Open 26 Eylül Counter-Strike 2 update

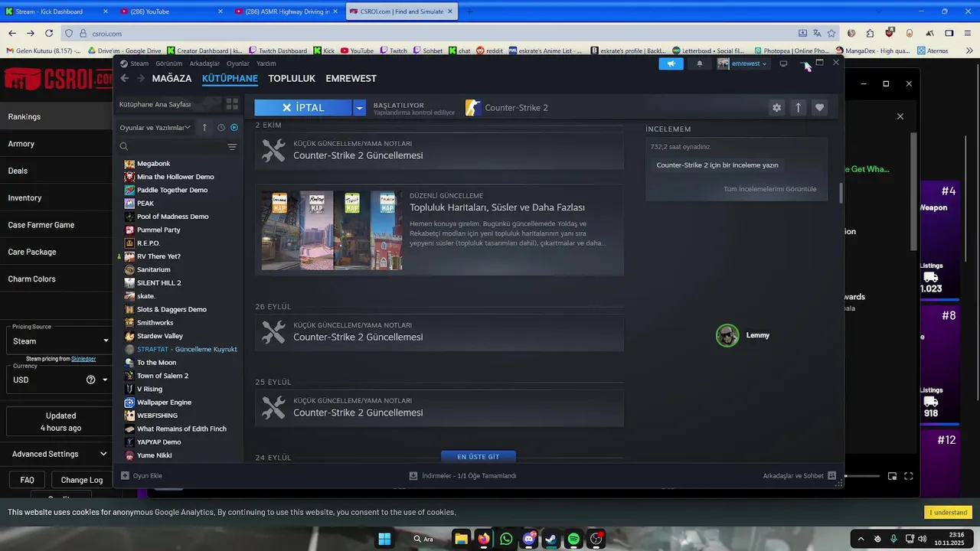[439, 332]
